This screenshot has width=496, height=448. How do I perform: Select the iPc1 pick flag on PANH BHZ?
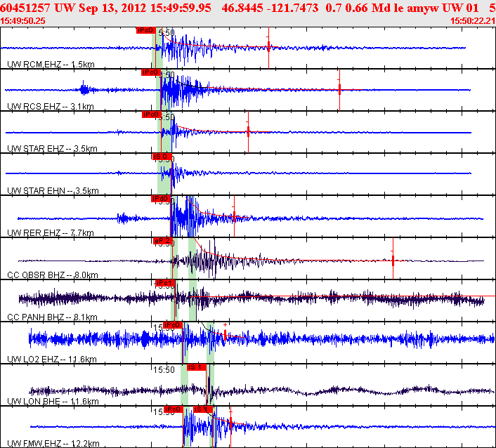tap(165, 283)
